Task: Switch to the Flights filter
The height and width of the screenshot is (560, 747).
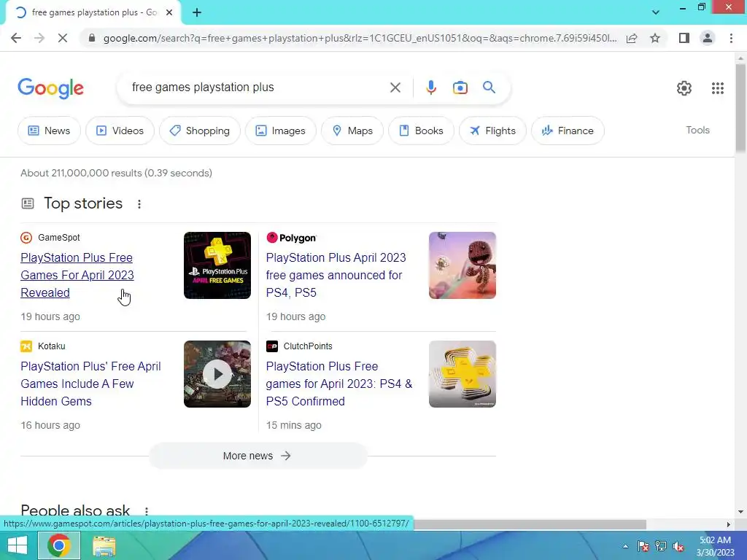Action: point(492,131)
